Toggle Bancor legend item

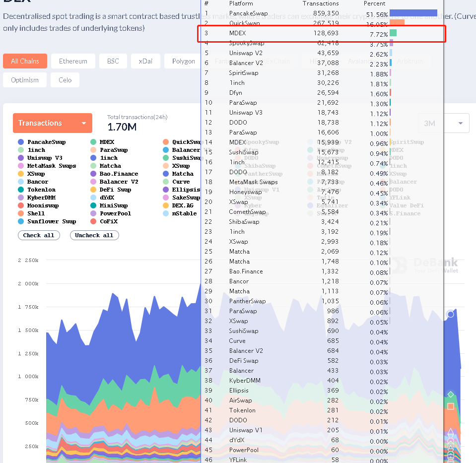coord(33,182)
